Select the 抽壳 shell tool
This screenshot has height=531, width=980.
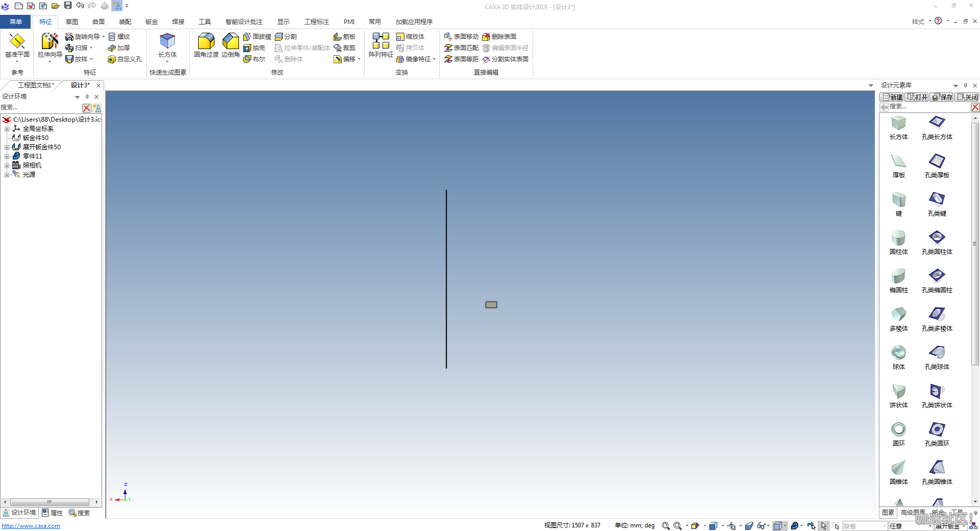click(x=254, y=48)
